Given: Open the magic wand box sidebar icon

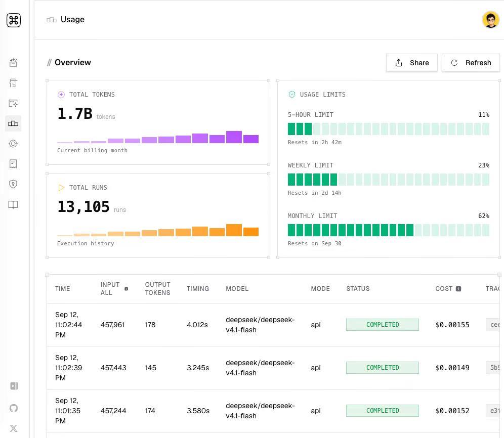Looking at the screenshot, I should pos(13,63).
